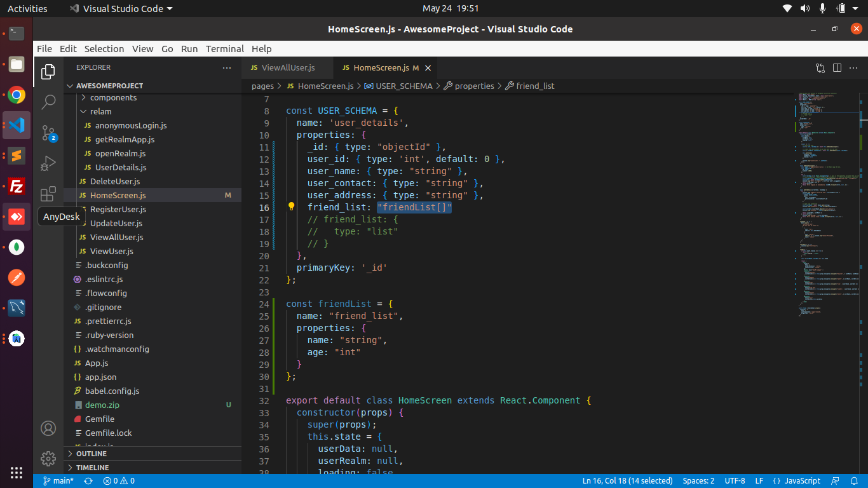Open RegisterUser.js in the explorer
The height and width of the screenshot is (488, 868).
(x=118, y=209)
